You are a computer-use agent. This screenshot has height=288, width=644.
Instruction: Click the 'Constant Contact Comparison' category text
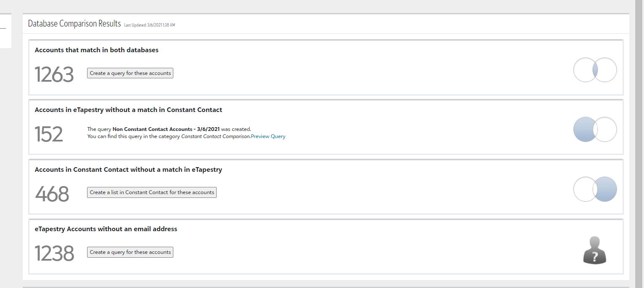215,136
